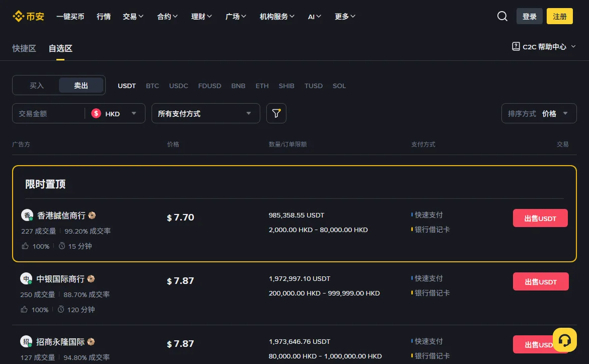The image size is (589, 364).
Task: Click 200,000.00 HKD - 999,999.00 HKD limit
Action: [324, 293]
